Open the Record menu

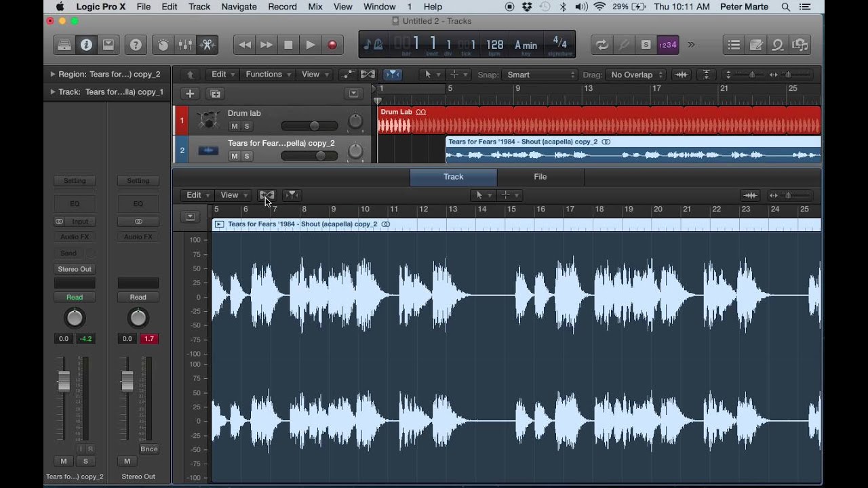click(x=283, y=7)
